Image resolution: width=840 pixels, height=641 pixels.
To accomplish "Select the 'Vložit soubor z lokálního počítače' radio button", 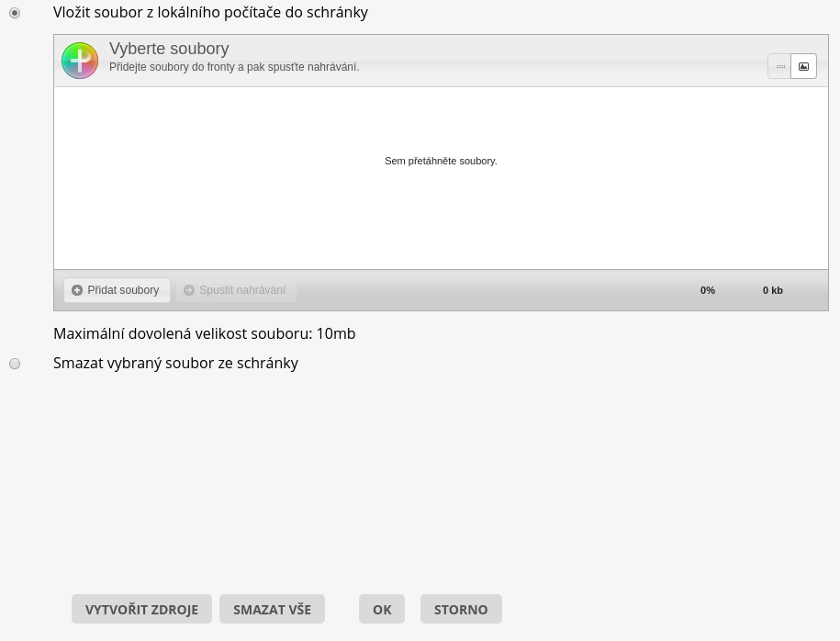I will point(15,13).
